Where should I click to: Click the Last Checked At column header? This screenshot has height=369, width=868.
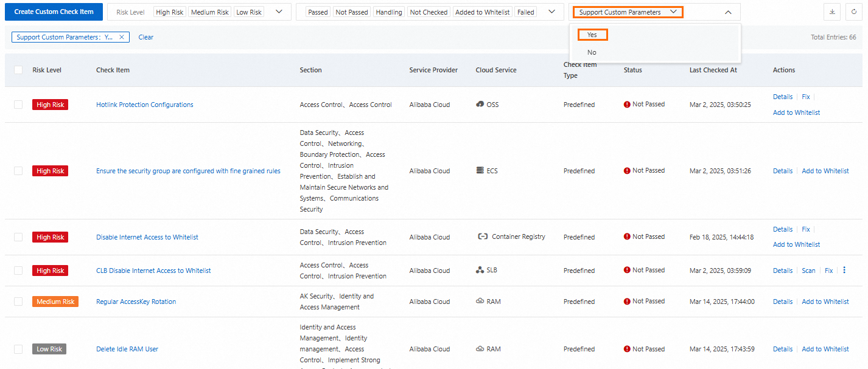point(713,70)
